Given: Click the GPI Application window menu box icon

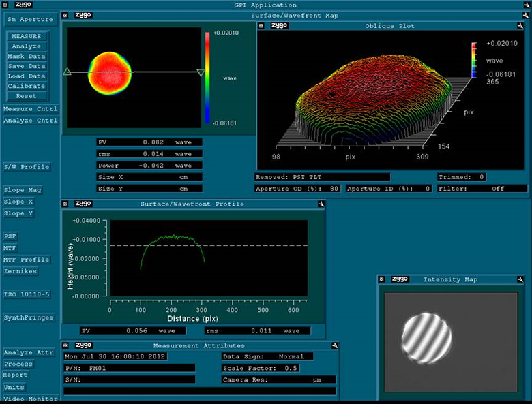Looking at the screenshot, I should coord(5,5).
